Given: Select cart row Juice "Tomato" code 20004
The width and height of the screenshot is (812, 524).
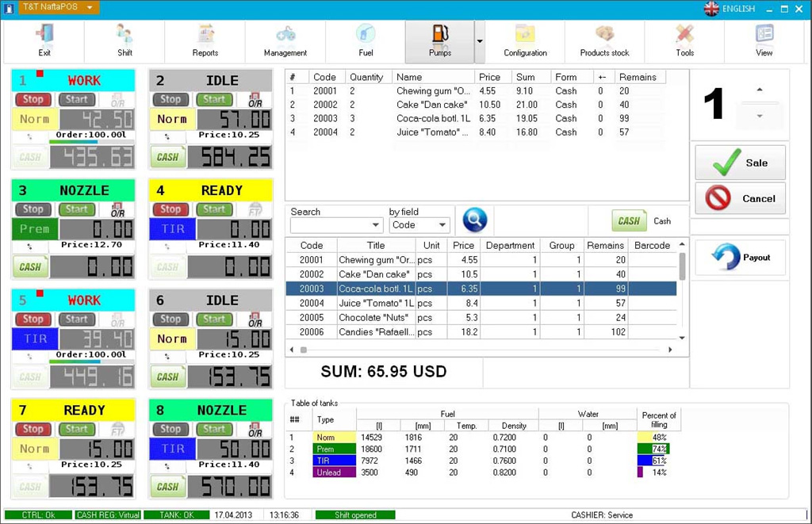Looking at the screenshot, I should point(477,132).
